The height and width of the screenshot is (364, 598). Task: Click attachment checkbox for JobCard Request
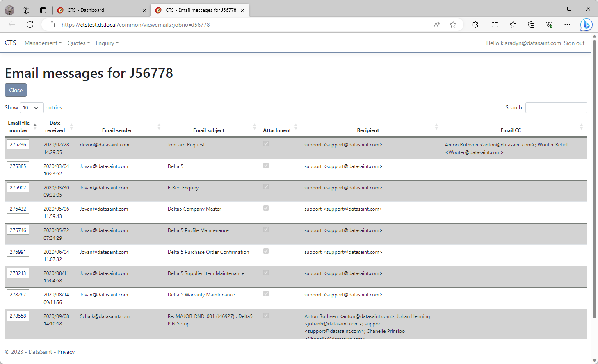[266, 144]
